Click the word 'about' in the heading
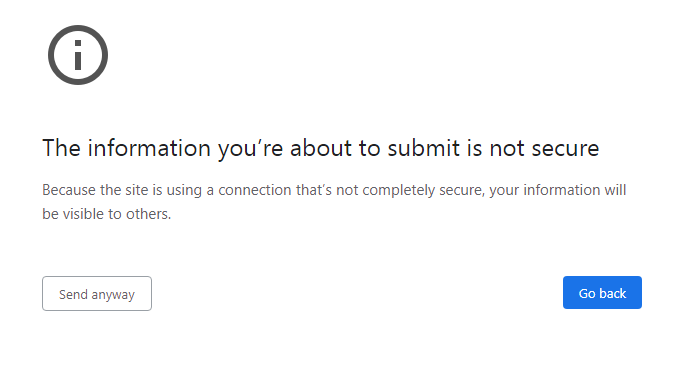 point(321,148)
